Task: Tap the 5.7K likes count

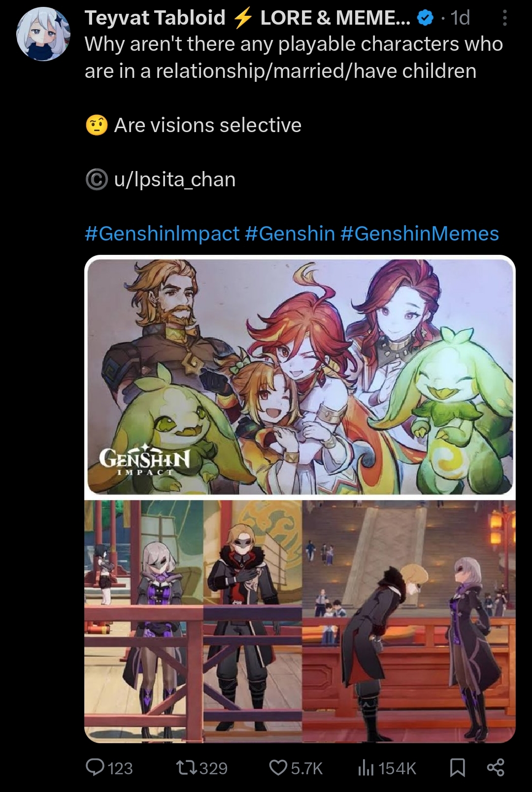Action: point(306,768)
